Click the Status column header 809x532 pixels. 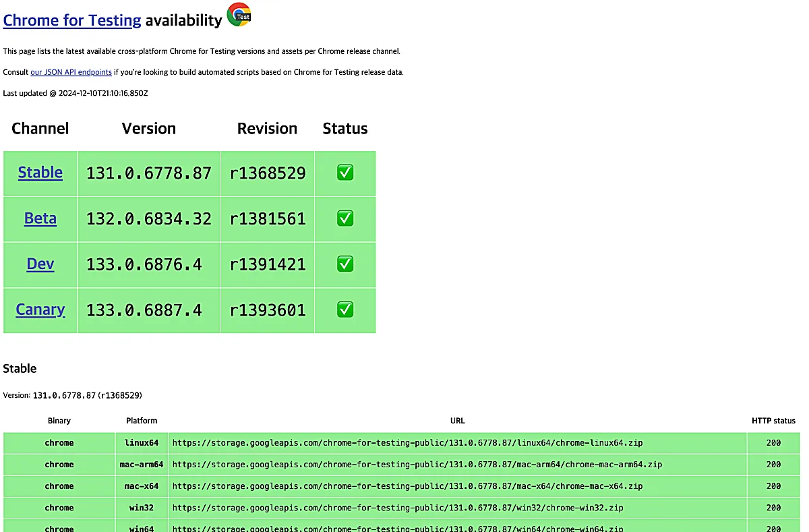click(345, 129)
